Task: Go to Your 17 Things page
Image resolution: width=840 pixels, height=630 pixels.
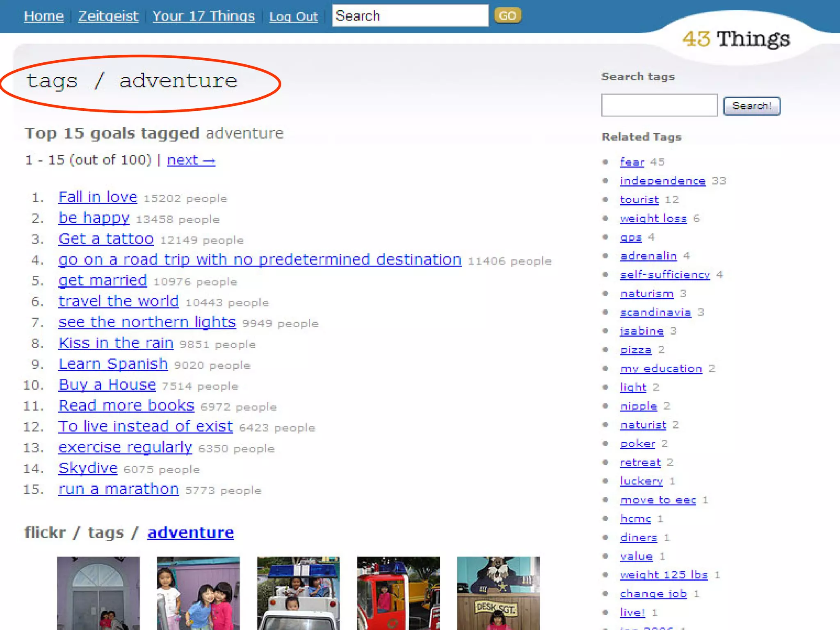Action: point(203,16)
